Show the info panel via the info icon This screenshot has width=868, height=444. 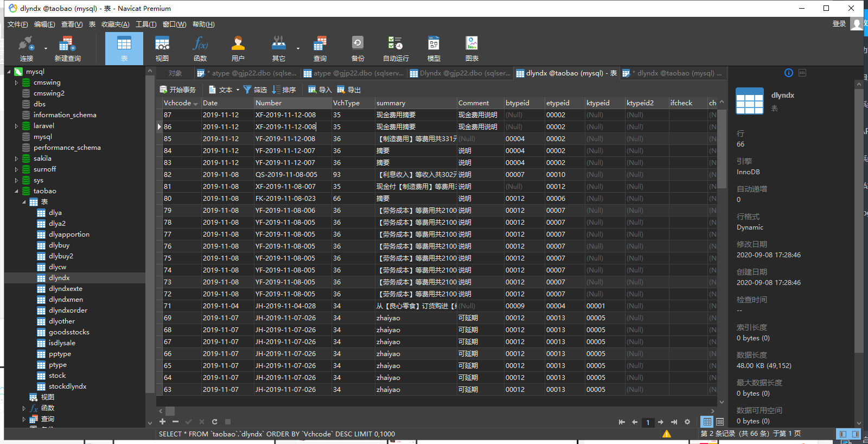789,73
